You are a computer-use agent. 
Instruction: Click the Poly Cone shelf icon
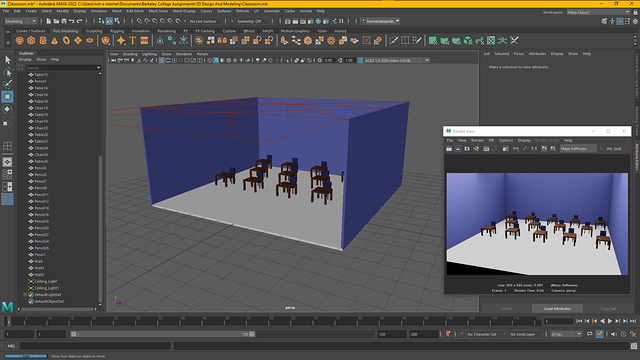tap(54, 40)
